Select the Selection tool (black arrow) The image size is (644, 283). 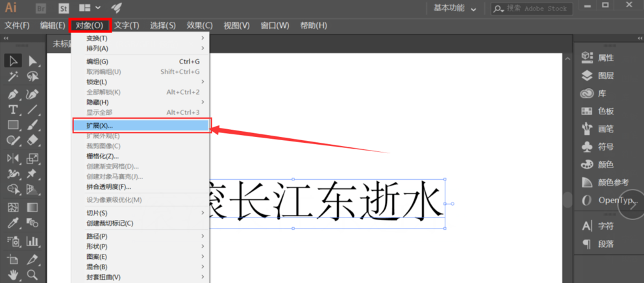[13, 61]
